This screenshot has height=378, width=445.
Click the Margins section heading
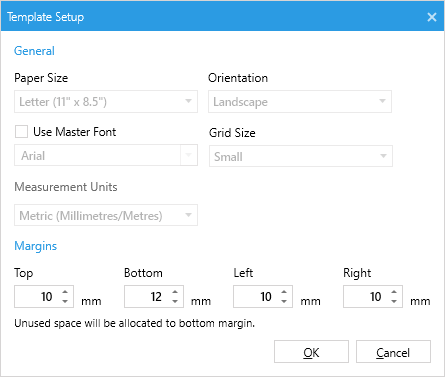pos(36,246)
